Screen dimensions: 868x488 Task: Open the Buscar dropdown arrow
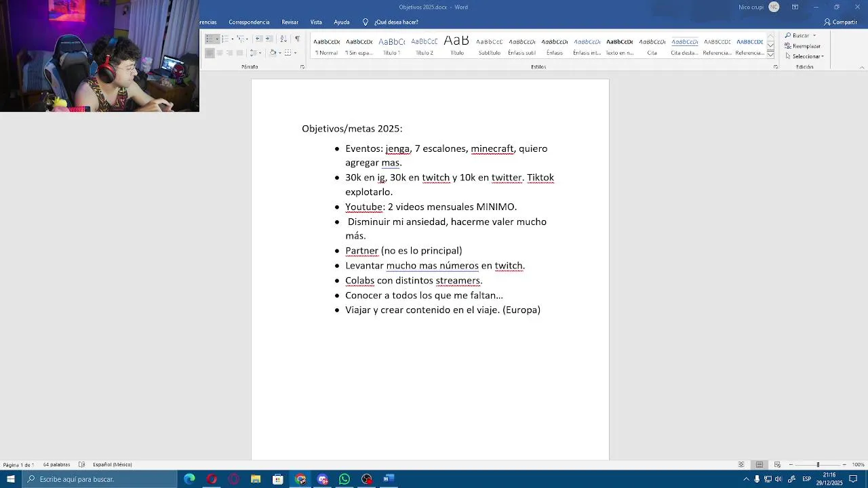point(814,35)
